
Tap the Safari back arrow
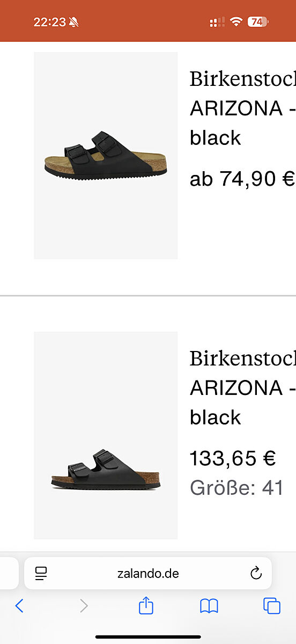coord(19,606)
